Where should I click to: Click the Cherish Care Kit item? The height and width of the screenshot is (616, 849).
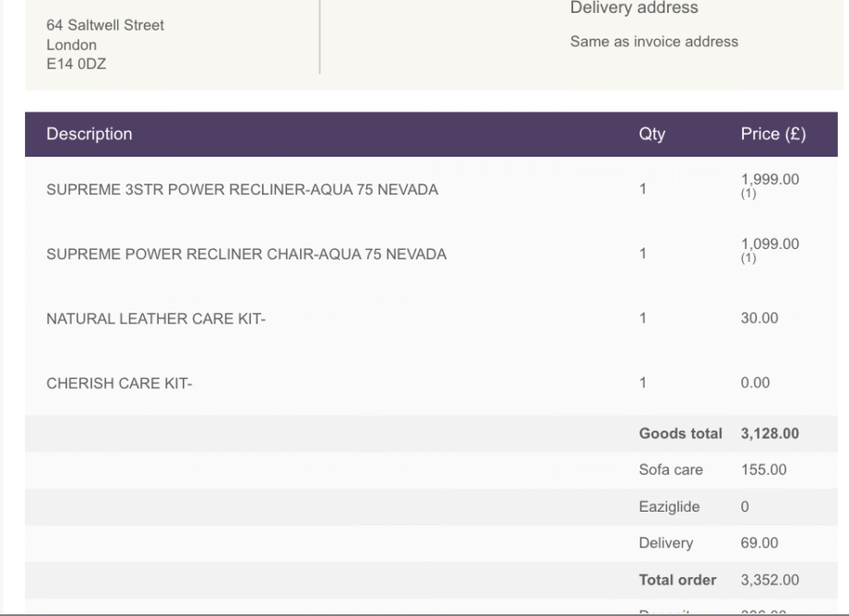pyautogui.click(x=119, y=383)
